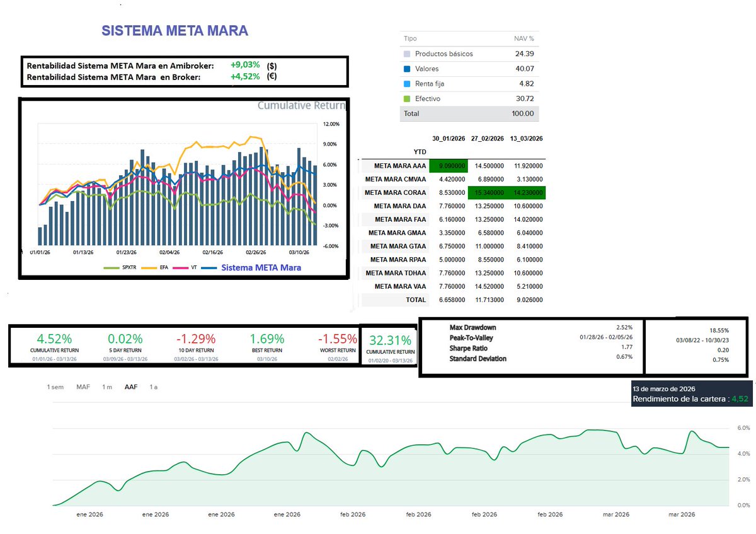Click the green 15.340000 CORAA cell
Viewport: 756px width, 534px height.
pos(487,193)
